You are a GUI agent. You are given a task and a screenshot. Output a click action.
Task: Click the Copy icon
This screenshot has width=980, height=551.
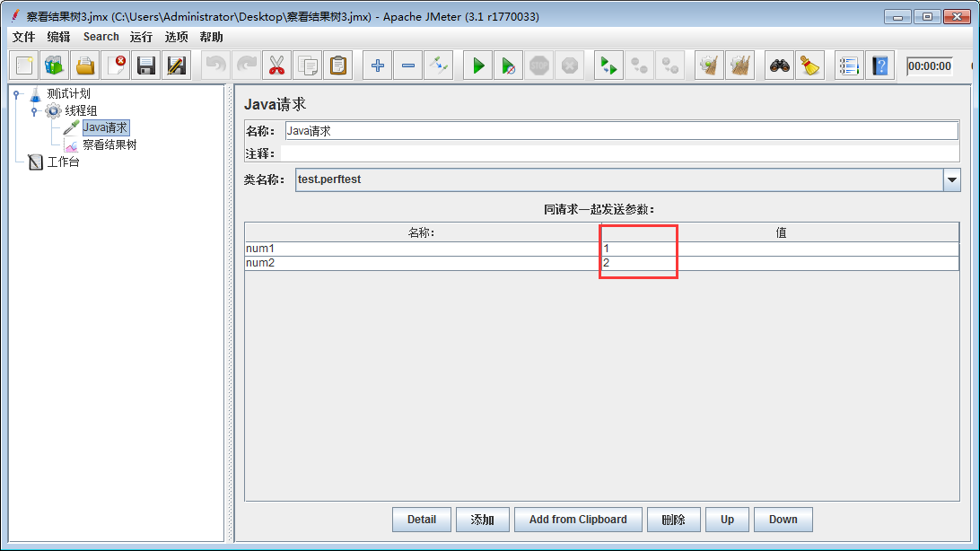308,66
